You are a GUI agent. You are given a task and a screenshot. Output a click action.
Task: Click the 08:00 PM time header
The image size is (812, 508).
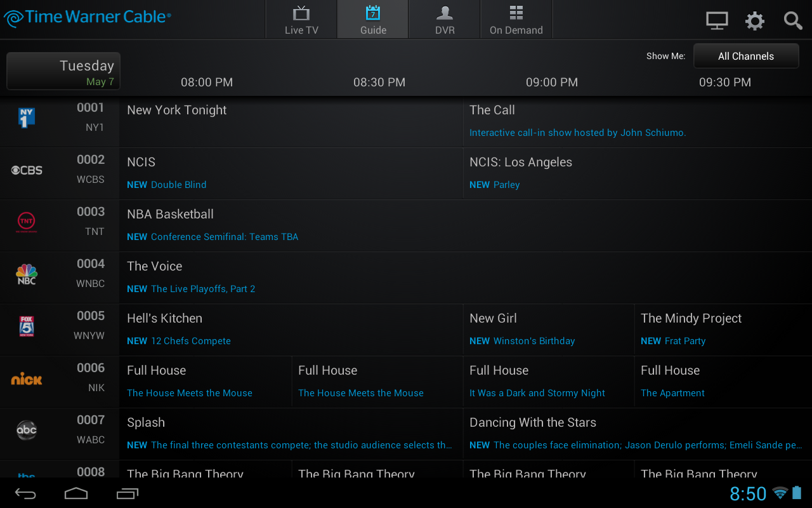[207, 83]
